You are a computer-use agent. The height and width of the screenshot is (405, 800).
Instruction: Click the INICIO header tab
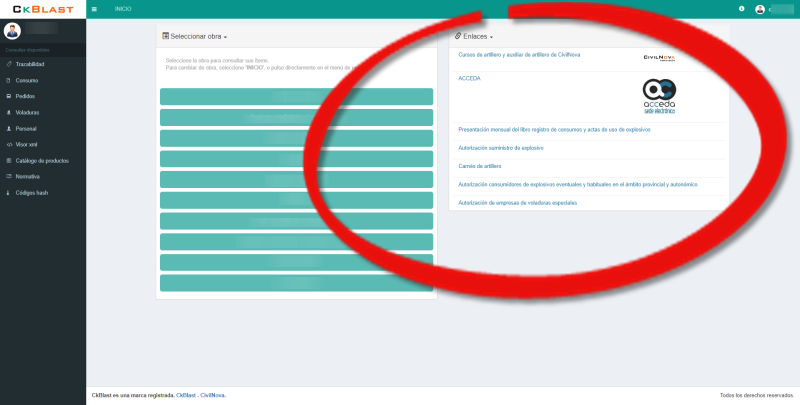123,9
